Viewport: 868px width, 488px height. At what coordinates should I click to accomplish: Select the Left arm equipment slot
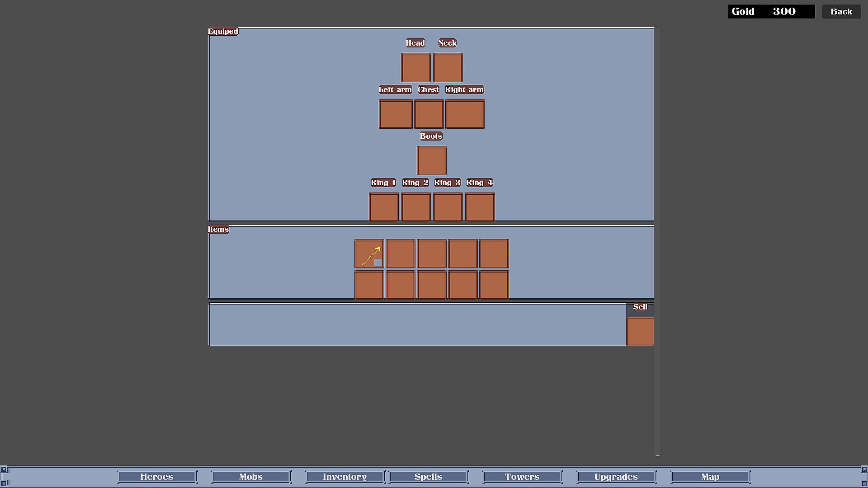(x=396, y=114)
